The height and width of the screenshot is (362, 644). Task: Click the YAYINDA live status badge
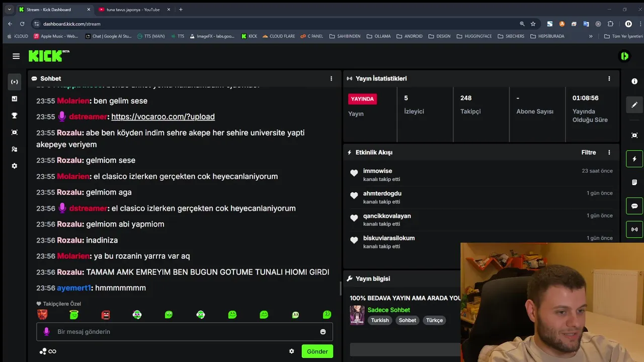[362, 99]
